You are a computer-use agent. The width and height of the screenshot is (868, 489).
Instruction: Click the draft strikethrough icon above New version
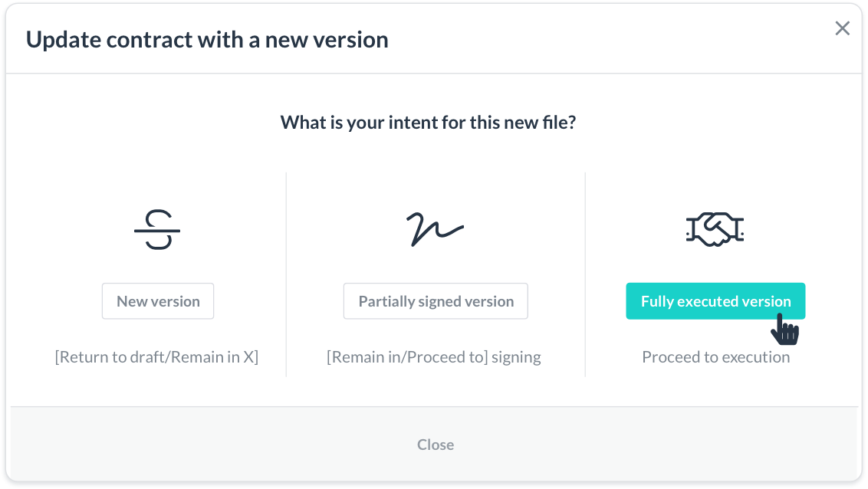click(x=158, y=229)
